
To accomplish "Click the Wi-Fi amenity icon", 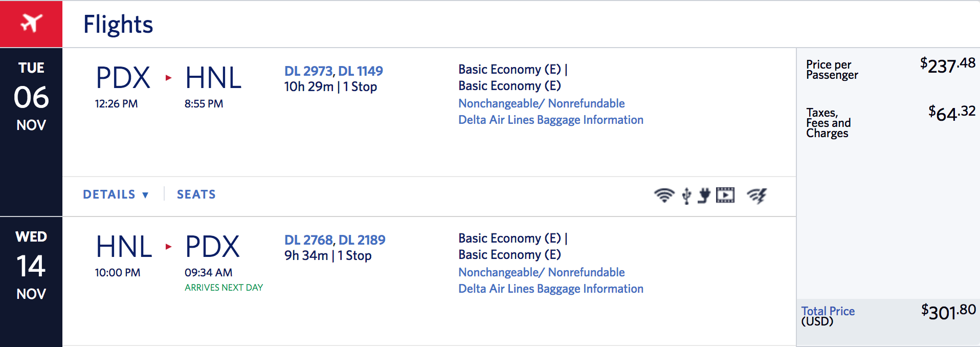I will click(664, 195).
